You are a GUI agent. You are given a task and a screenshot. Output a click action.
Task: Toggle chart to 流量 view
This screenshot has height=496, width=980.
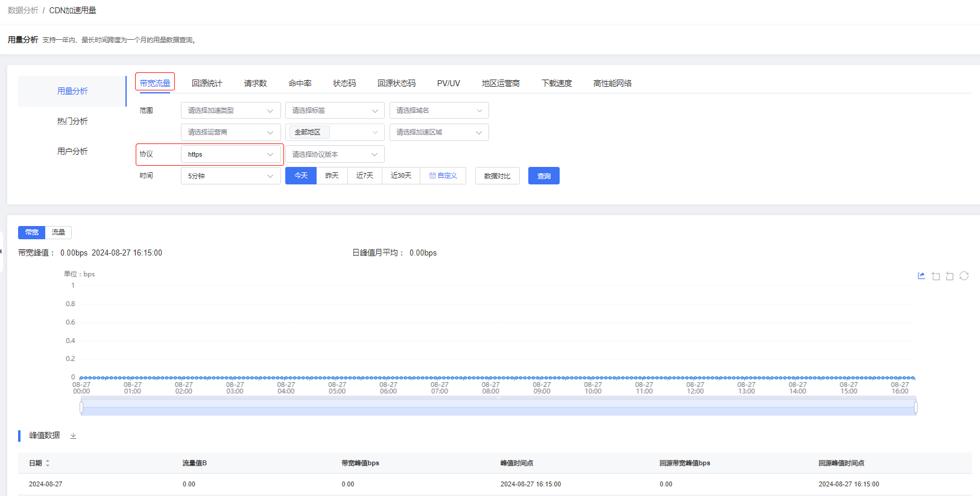click(58, 232)
